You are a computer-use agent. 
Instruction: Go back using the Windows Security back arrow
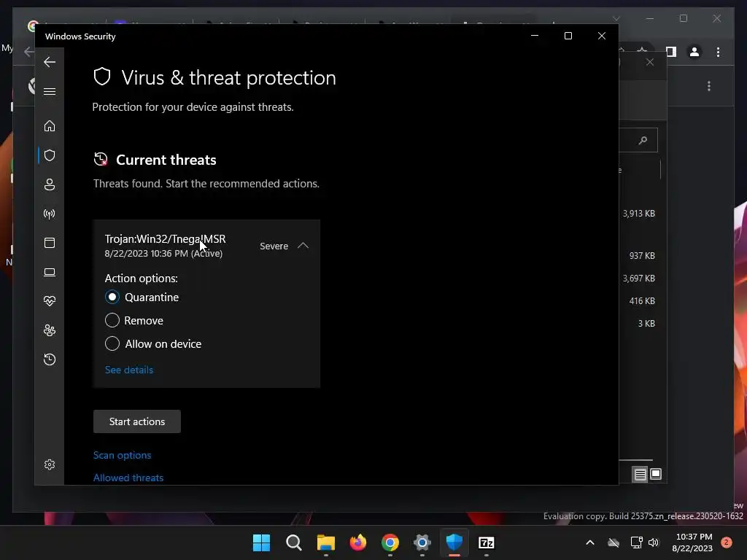50,62
